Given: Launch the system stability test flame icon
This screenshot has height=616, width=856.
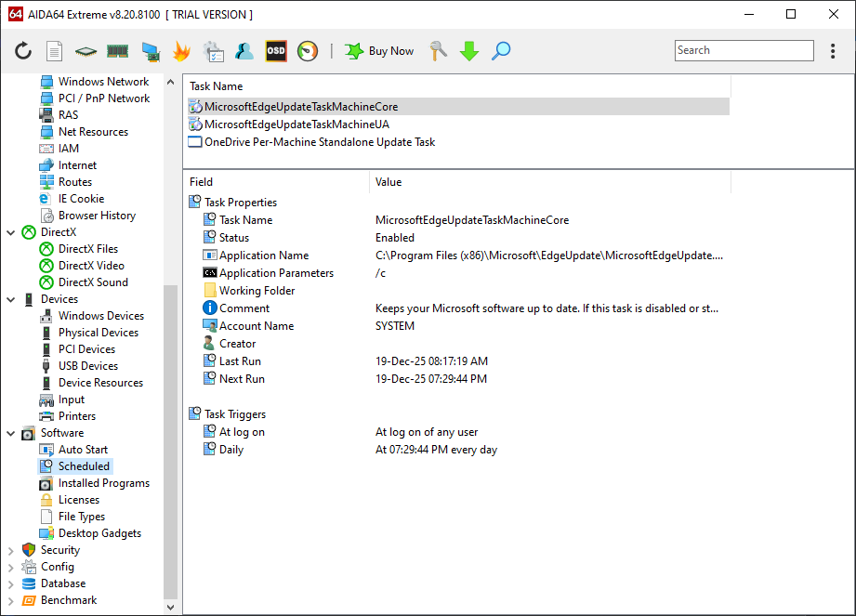Looking at the screenshot, I should [181, 51].
